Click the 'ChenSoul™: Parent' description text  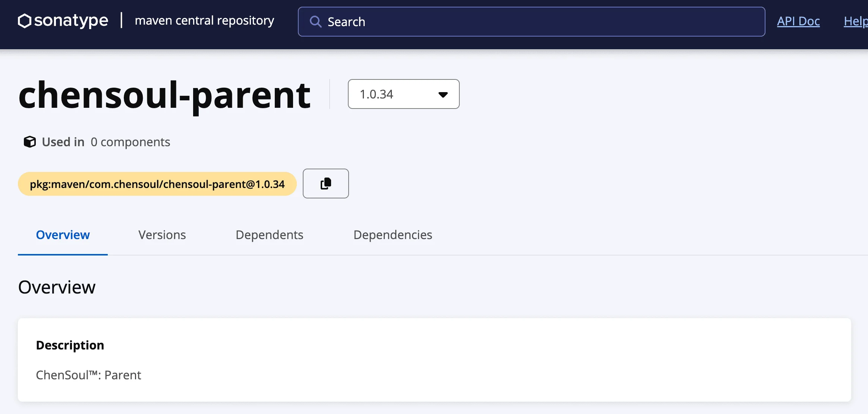pos(88,375)
